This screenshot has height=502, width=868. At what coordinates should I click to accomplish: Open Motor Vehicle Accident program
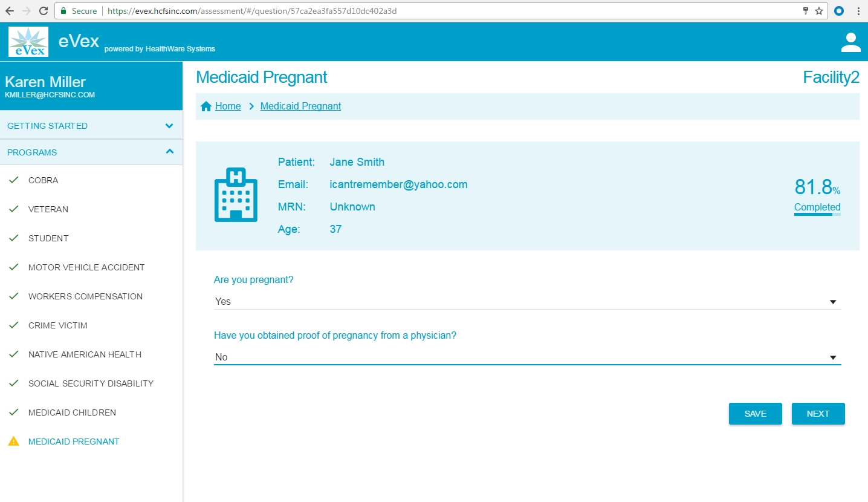(x=86, y=267)
